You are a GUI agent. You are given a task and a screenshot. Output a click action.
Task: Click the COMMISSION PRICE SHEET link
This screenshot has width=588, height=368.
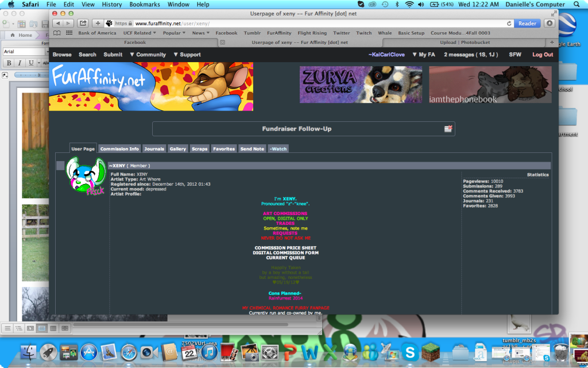pyautogui.click(x=286, y=248)
